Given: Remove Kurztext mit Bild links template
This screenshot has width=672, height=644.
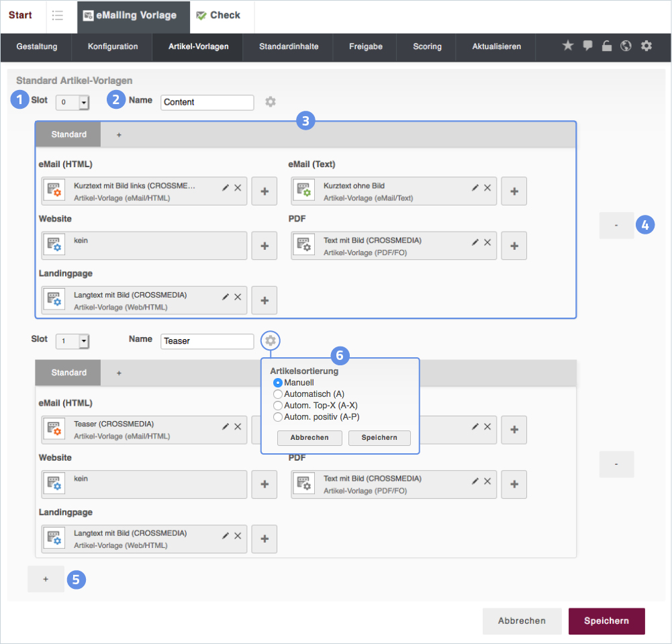Looking at the screenshot, I should [238, 188].
